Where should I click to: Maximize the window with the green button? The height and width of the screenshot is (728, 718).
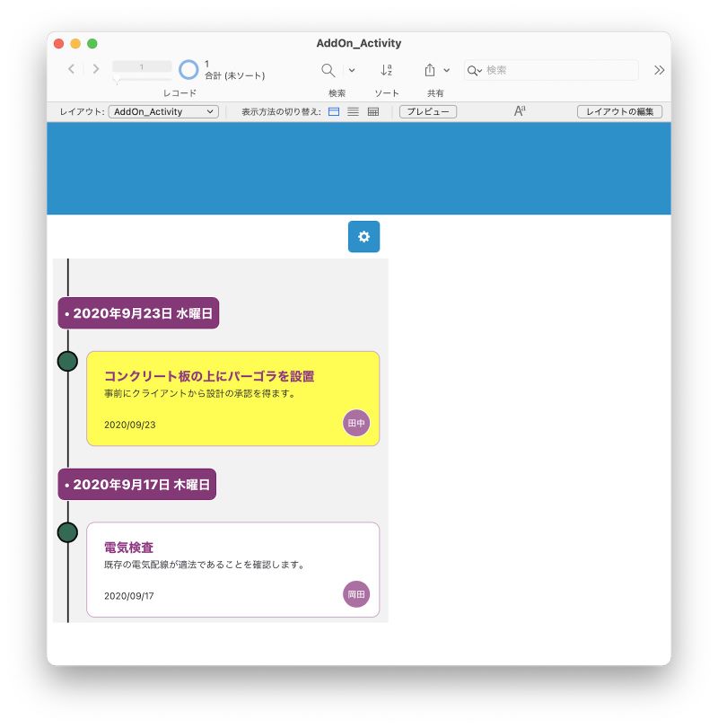coord(92,43)
